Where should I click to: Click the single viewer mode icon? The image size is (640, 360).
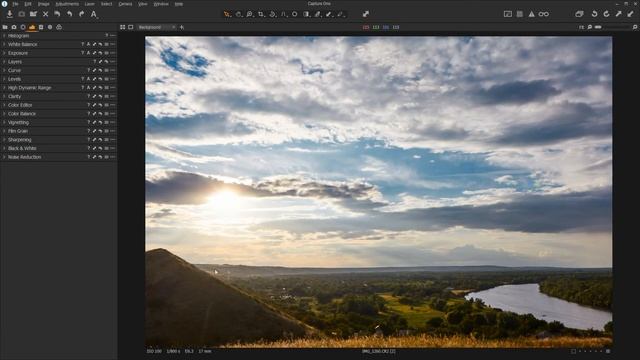click(x=131, y=27)
